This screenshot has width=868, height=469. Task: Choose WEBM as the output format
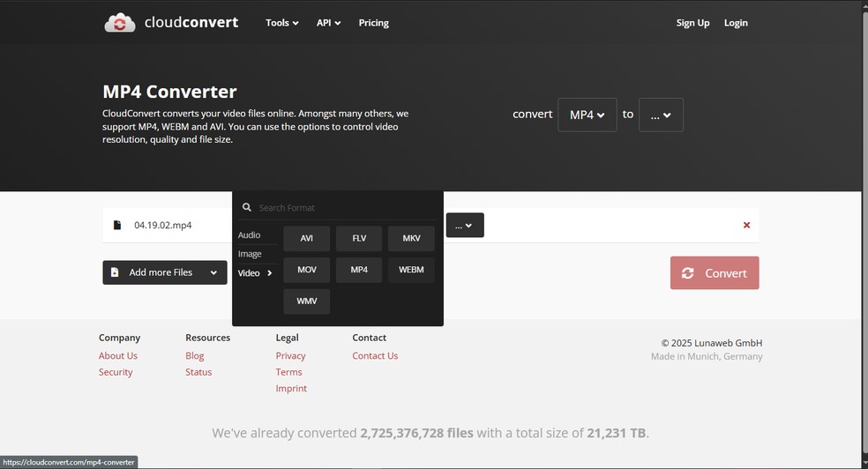[411, 270]
